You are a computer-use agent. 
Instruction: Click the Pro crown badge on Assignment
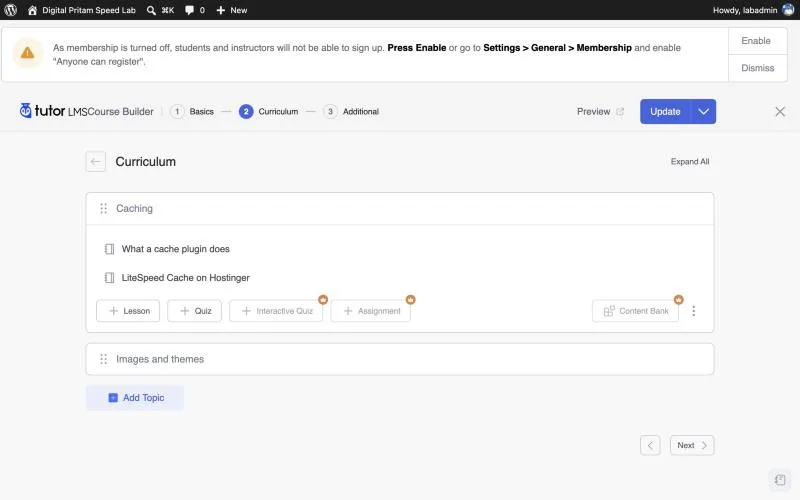pos(411,299)
